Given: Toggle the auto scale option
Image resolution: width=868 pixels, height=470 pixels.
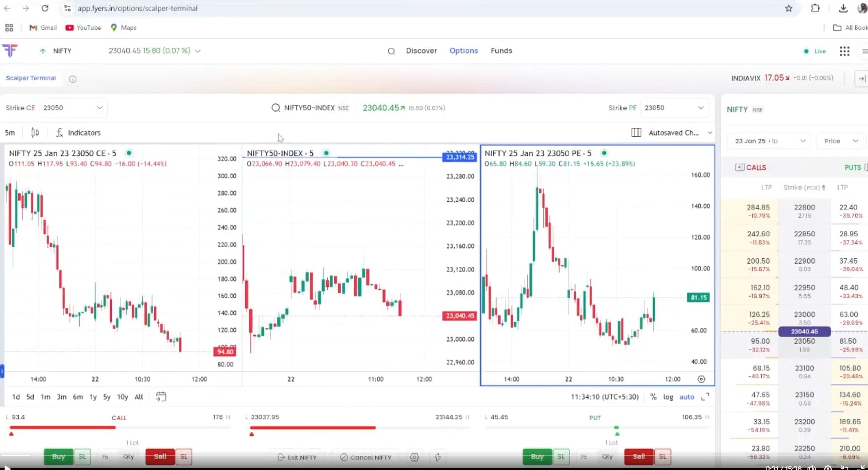Looking at the screenshot, I should pos(687,397).
